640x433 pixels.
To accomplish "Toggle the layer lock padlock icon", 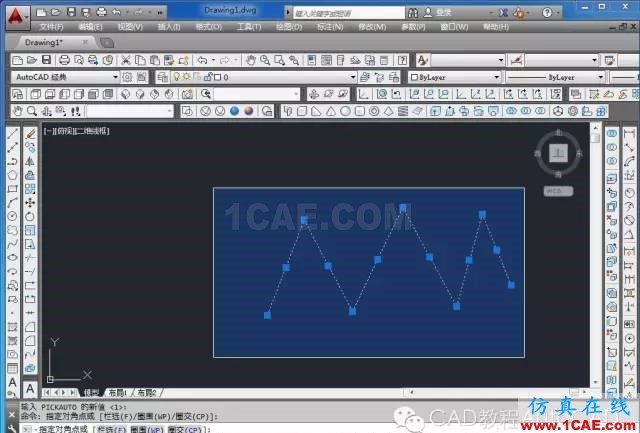I will click(208, 77).
